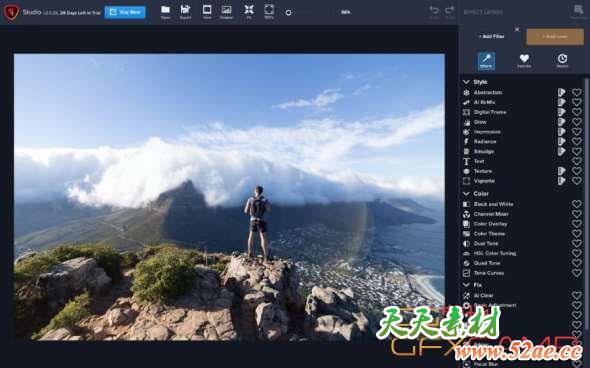
Task: Select the Abstraction filter icon
Action: point(467,93)
